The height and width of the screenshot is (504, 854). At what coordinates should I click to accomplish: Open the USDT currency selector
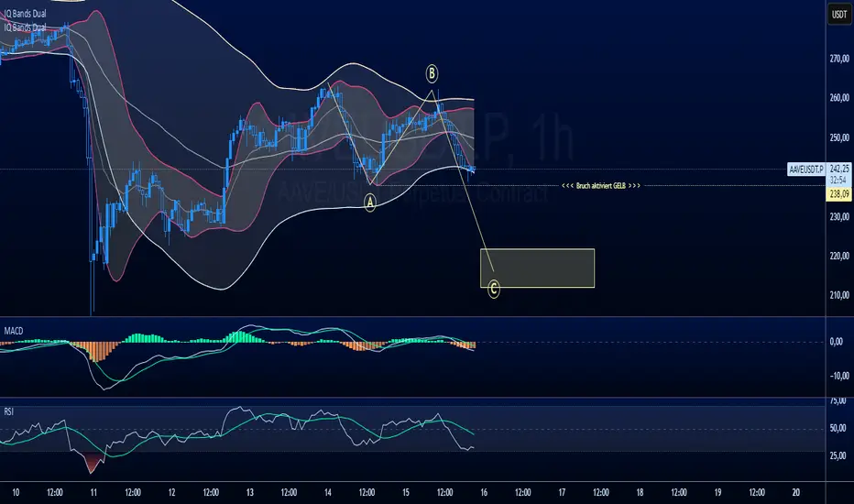coord(838,16)
